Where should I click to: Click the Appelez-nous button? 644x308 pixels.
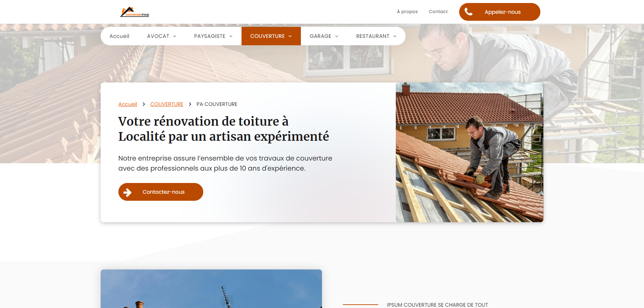[x=499, y=12]
